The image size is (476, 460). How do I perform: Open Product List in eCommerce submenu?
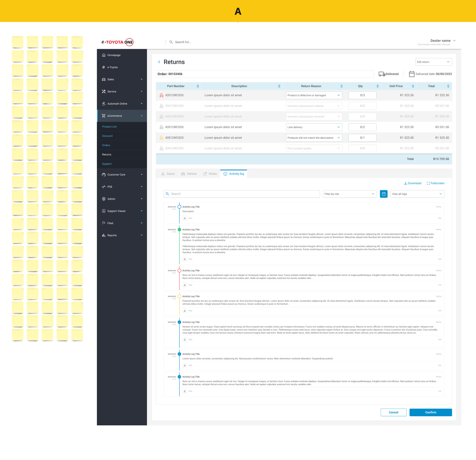pos(109,127)
